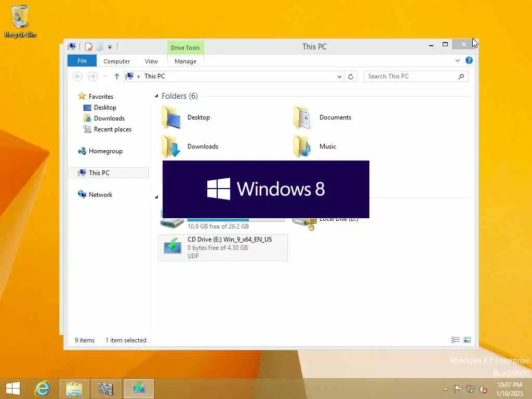Click the system menu icon in title bar

(x=72, y=46)
